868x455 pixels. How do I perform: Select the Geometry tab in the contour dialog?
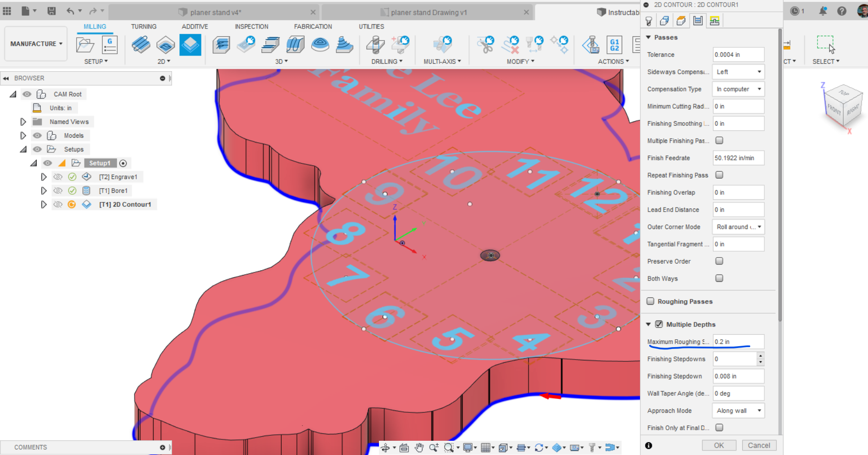(x=664, y=20)
